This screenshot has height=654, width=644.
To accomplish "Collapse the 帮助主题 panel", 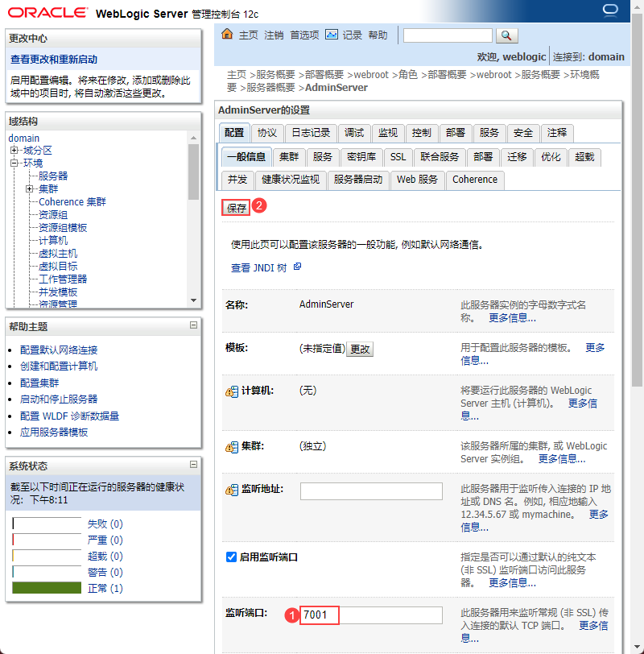I will click(x=193, y=325).
